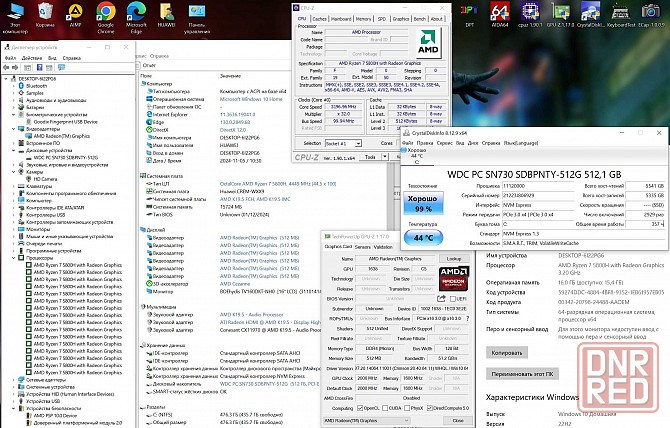Select HD Camera in Device Manager tree
This screenshot has width=670, height=428.
[45, 179]
